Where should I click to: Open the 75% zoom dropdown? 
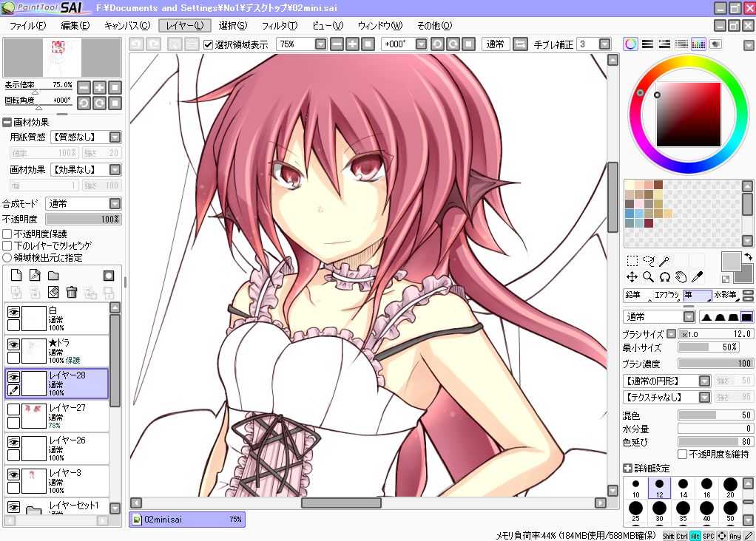pos(320,44)
